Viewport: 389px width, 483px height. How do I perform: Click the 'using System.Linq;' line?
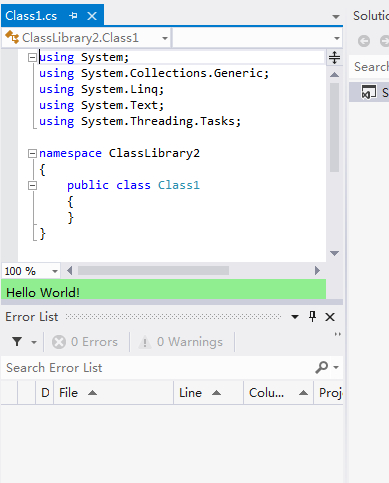101,89
